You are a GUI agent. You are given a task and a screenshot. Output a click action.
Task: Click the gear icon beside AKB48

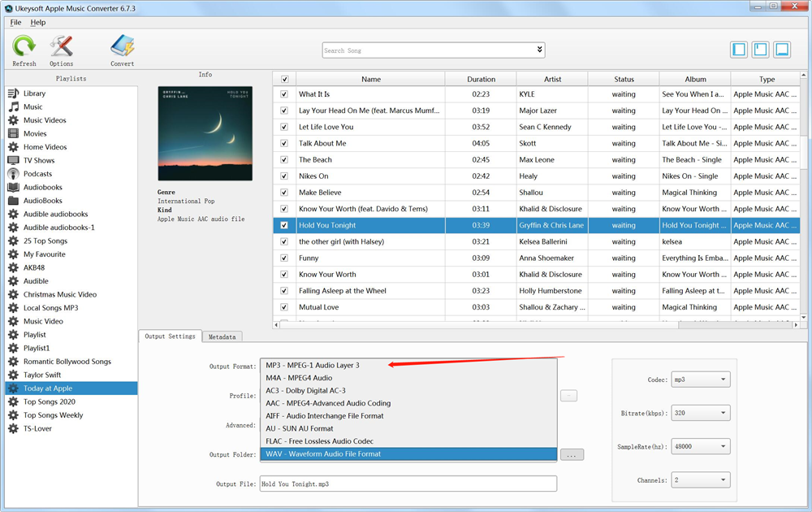pyautogui.click(x=14, y=268)
